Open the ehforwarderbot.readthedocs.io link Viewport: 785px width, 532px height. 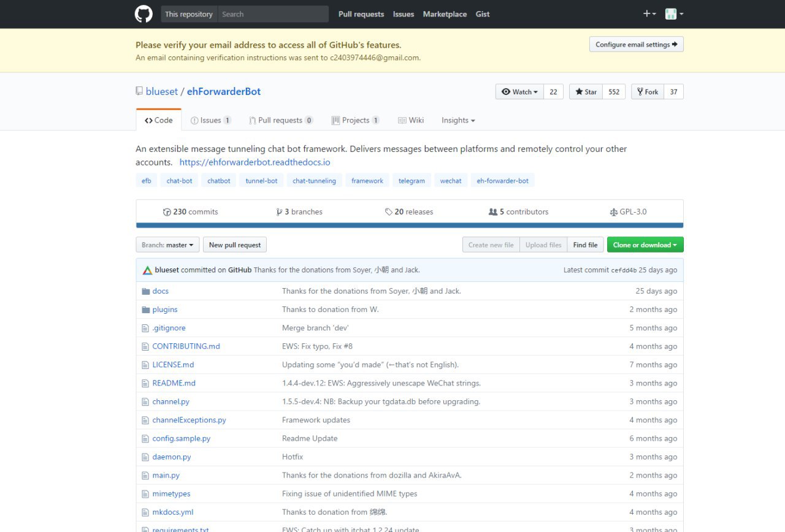coord(255,162)
